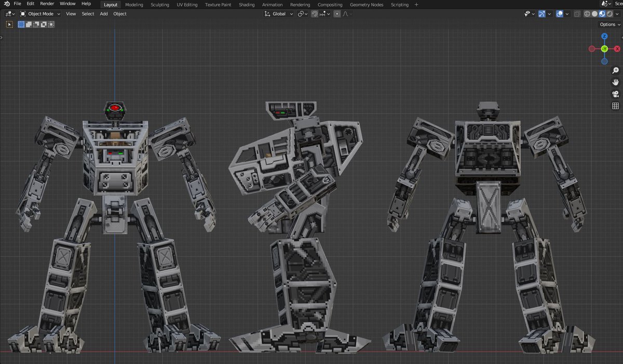623x364 pixels.
Task: Click the zoom magnifier viewport icon
Action: click(x=615, y=71)
